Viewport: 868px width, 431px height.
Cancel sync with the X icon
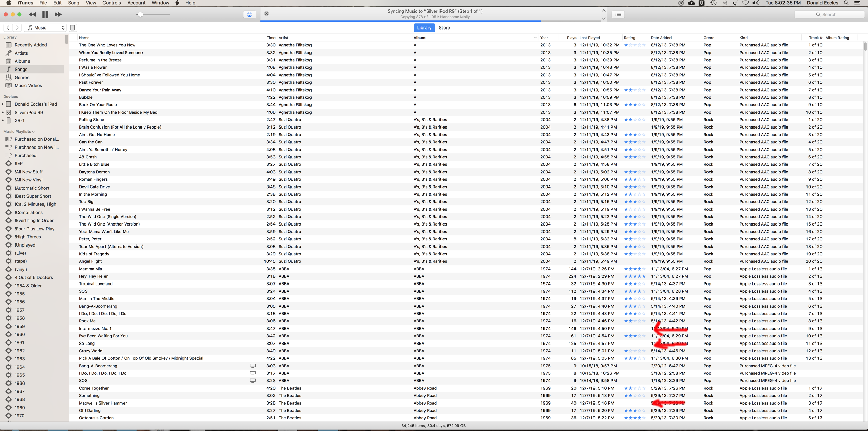pos(266,14)
